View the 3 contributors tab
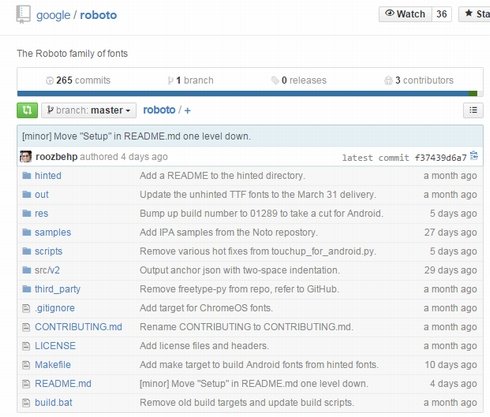This screenshot has height=417, width=490. click(419, 80)
